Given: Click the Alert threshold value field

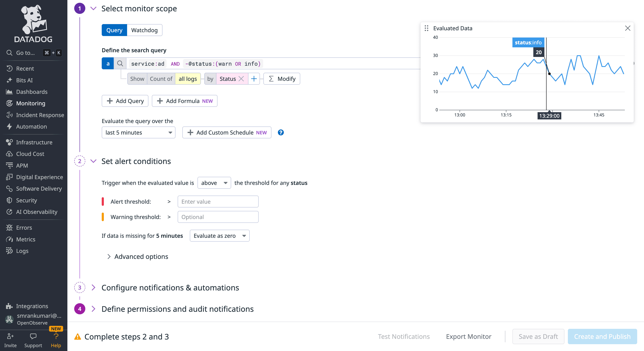Looking at the screenshot, I should coord(218,202).
